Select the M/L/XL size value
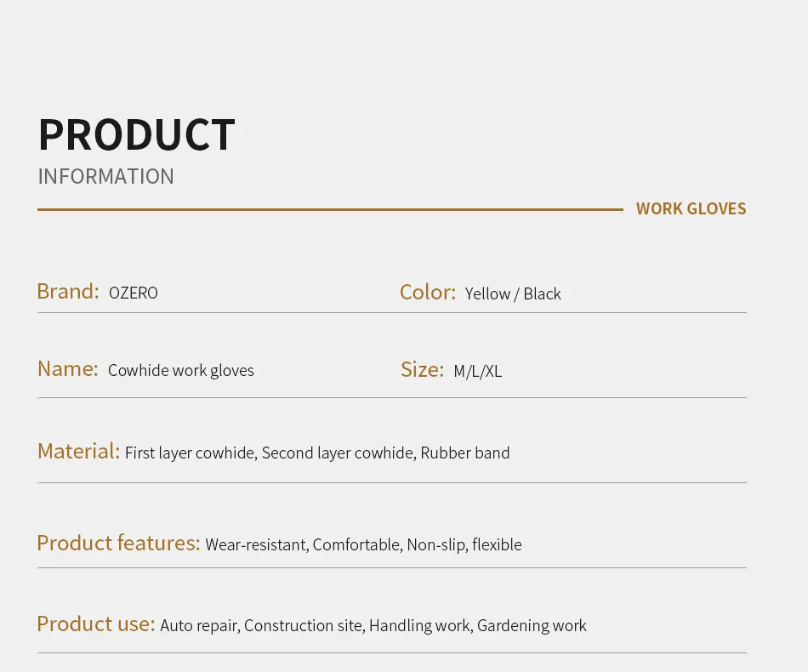Image resolution: width=808 pixels, height=672 pixels. click(477, 371)
